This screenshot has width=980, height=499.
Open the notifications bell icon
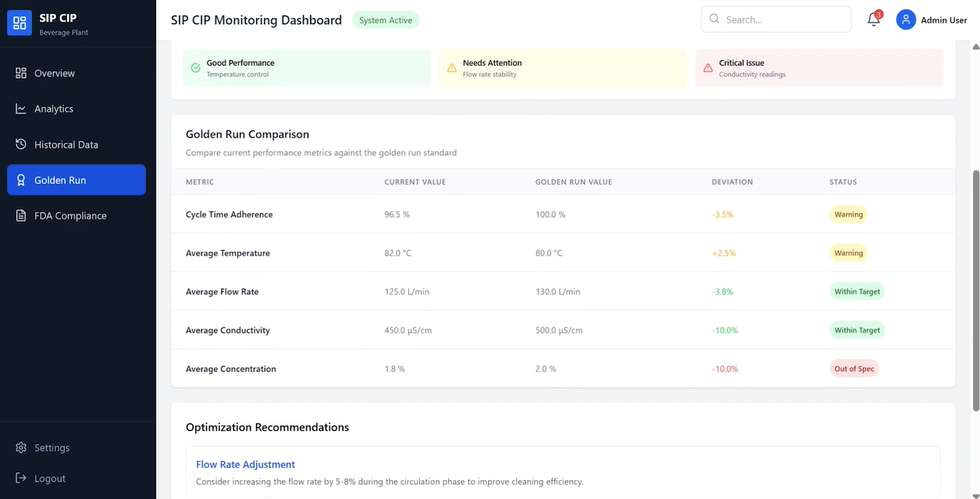click(873, 20)
